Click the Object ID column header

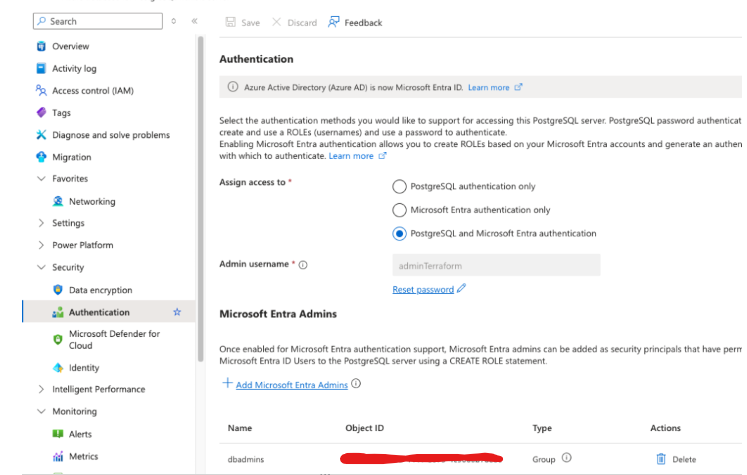[x=364, y=428]
